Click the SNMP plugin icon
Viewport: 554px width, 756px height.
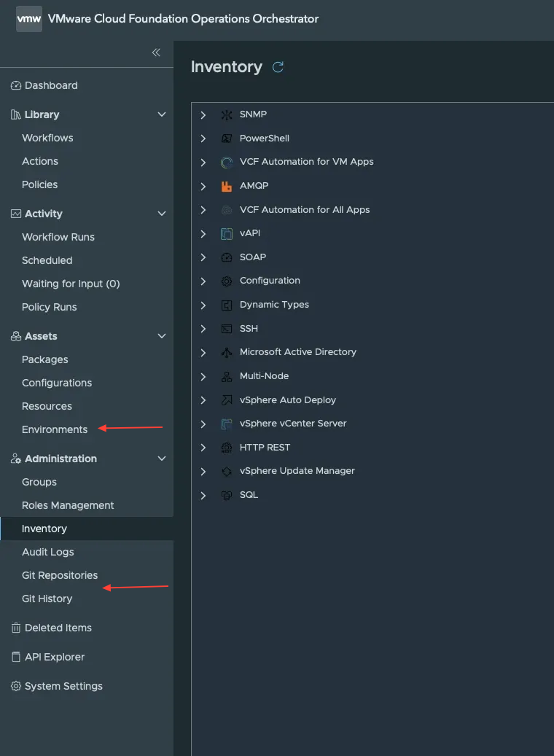226,115
